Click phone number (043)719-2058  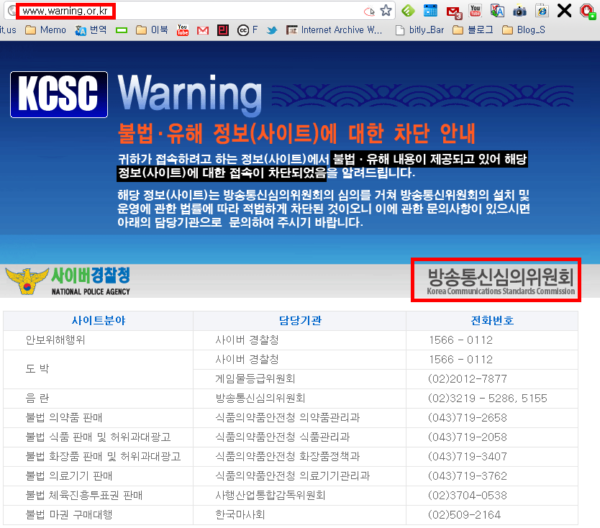coord(468,437)
